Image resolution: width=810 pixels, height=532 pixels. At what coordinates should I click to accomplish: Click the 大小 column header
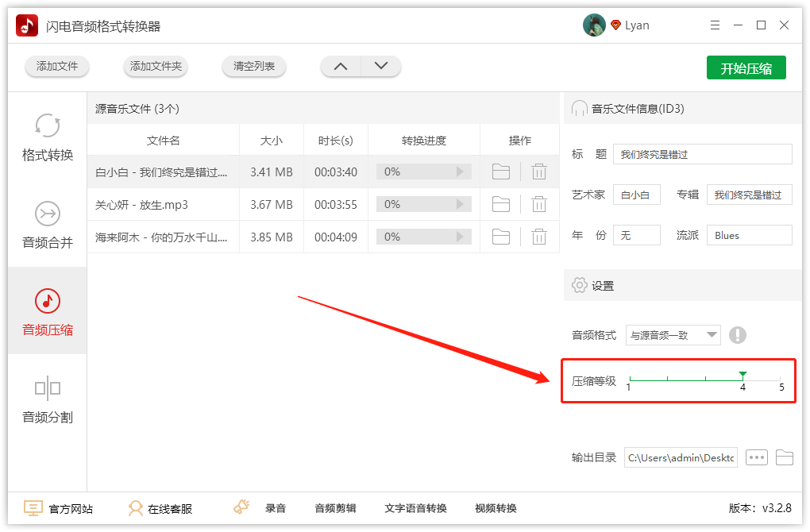(x=272, y=140)
